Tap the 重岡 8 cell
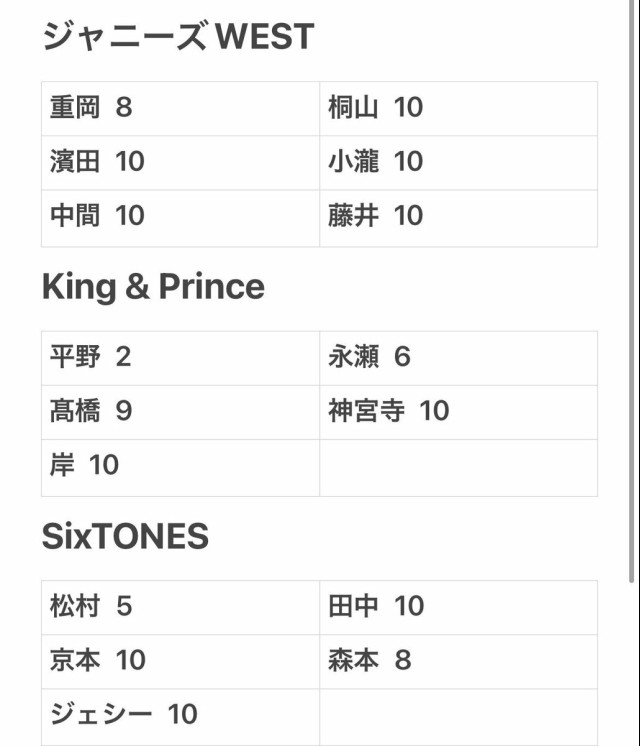Viewport: 640px width, 746px height. click(180, 108)
